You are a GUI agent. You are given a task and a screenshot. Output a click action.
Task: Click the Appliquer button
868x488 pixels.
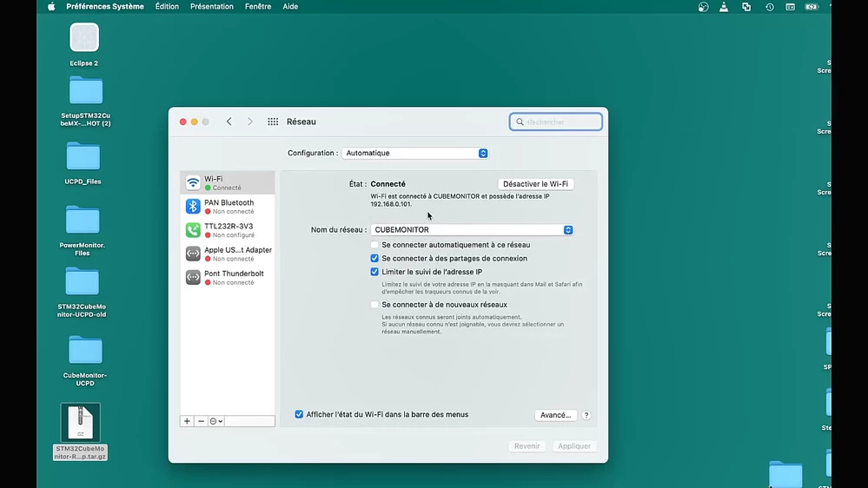click(574, 446)
